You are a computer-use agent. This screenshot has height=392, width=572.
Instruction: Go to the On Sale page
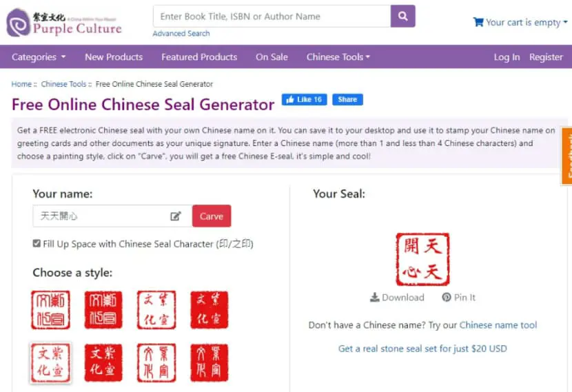coord(272,57)
